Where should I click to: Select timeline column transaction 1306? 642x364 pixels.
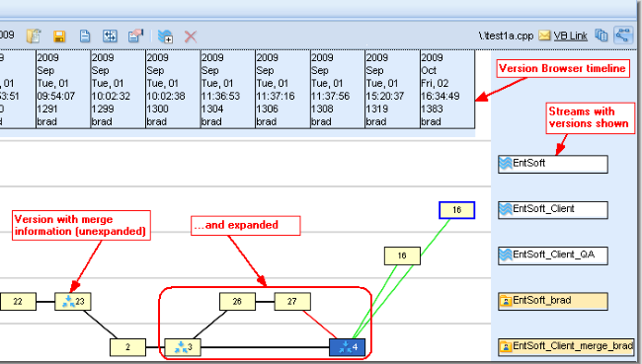click(282, 89)
